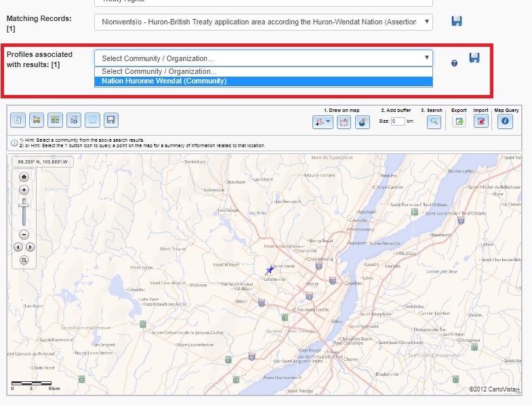Click the map Search magnifier button

[433, 121]
